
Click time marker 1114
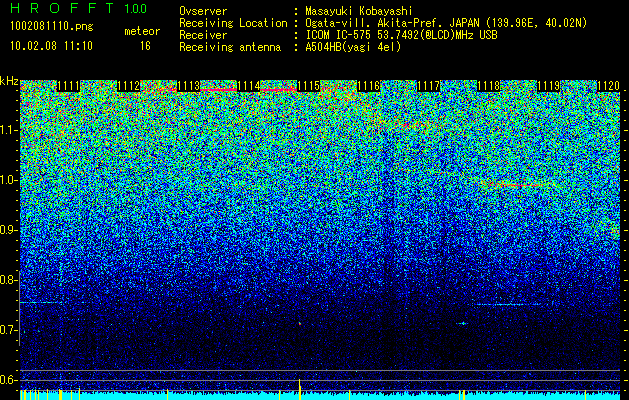(249, 86)
